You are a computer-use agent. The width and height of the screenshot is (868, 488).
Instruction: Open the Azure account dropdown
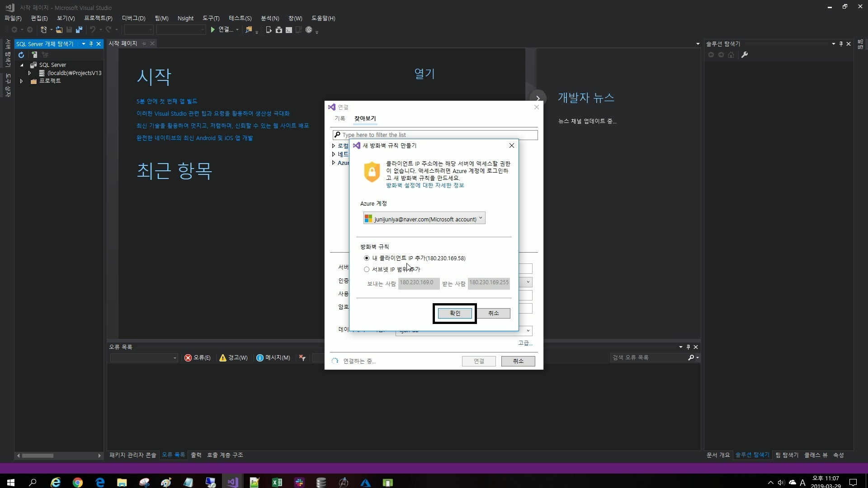click(x=424, y=219)
